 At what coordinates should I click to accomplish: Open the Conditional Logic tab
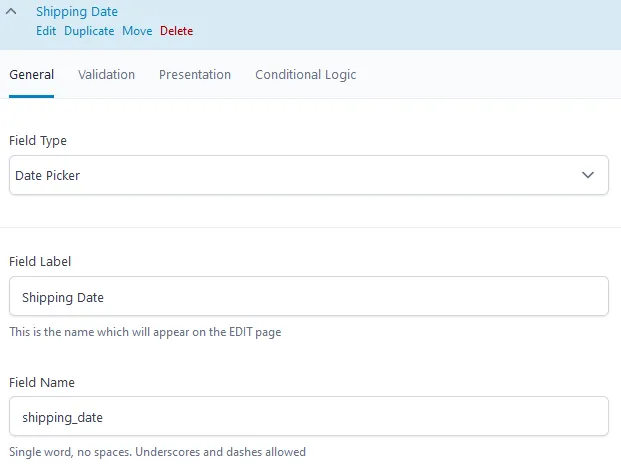pyautogui.click(x=305, y=75)
